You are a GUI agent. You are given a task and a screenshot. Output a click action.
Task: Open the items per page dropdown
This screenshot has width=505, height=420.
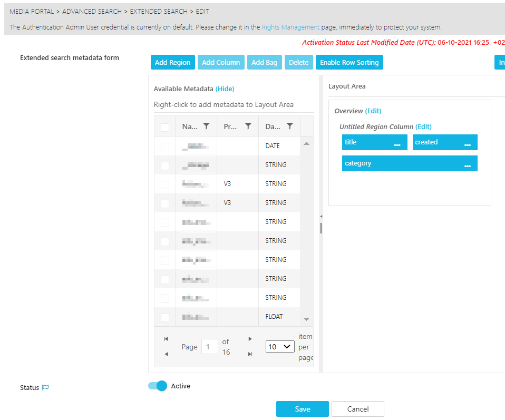[279, 347]
